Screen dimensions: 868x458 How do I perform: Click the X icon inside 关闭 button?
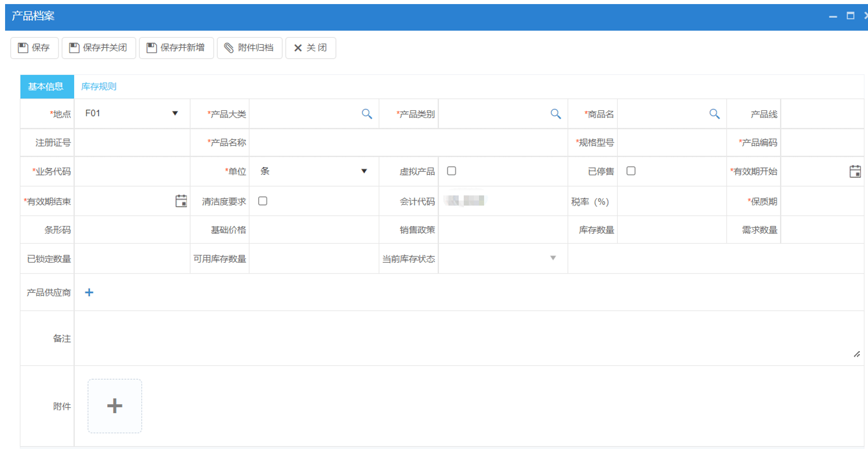coord(298,47)
